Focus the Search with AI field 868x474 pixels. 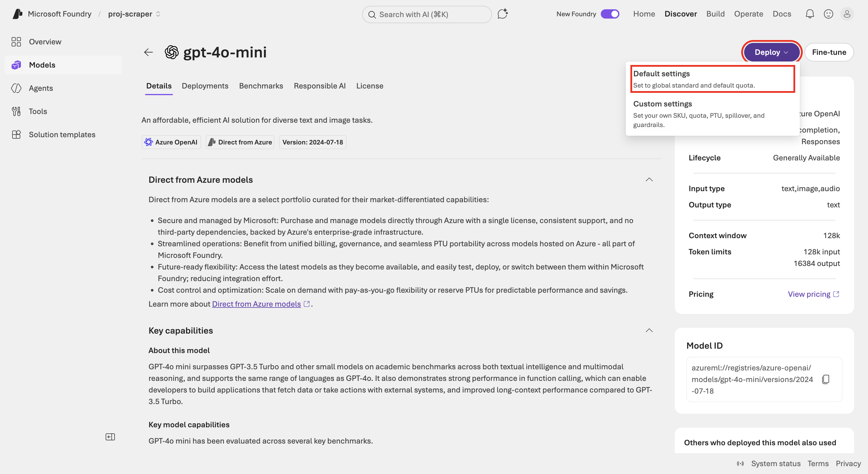click(x=426, y=14)
